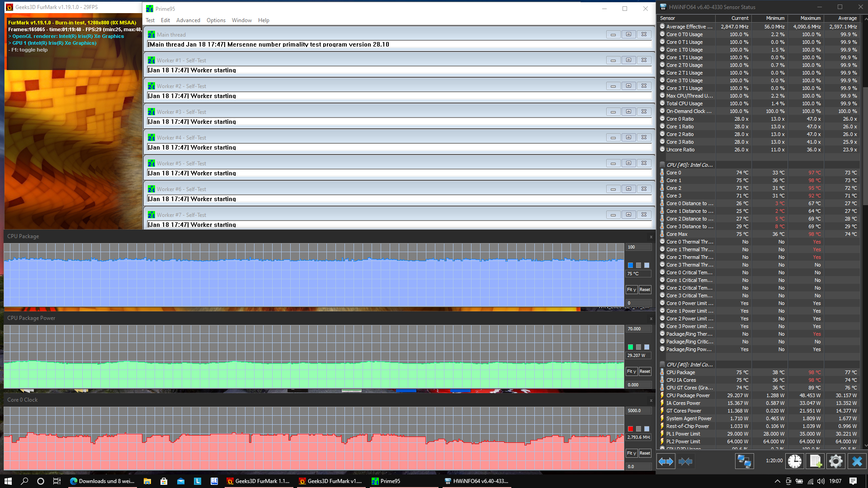The image size is (868, 488).
Task: Select Core Max temperature sensor row
Action: point(759,234)
